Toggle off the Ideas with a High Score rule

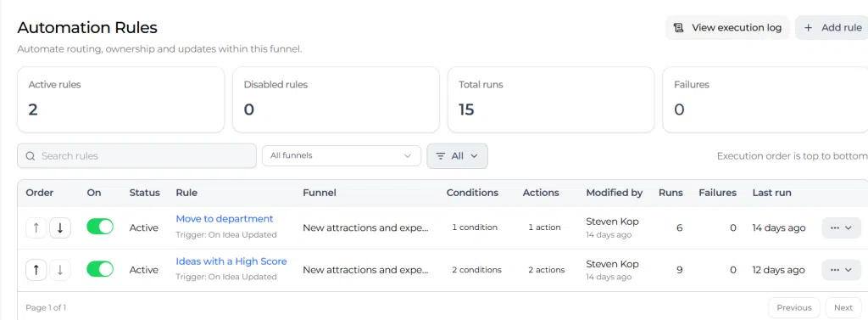[100, 270]
